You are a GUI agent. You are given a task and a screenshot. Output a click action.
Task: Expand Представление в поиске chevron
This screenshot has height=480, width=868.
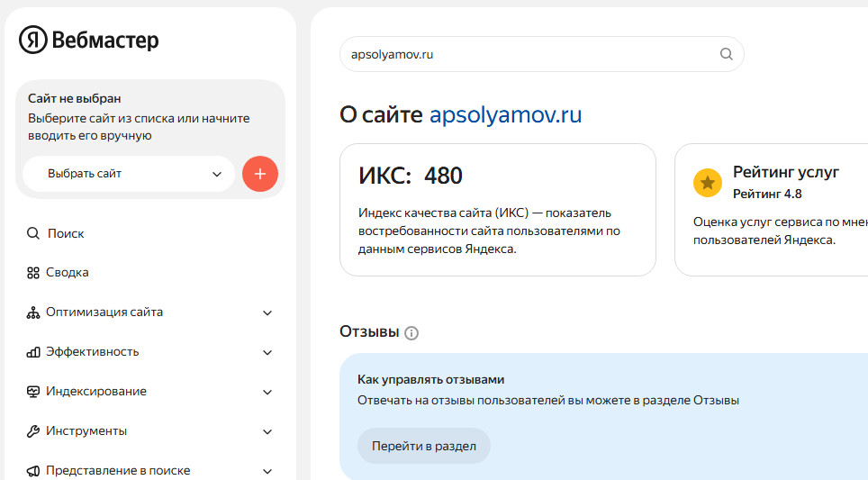pyautogui.click(x=267, y=471)
